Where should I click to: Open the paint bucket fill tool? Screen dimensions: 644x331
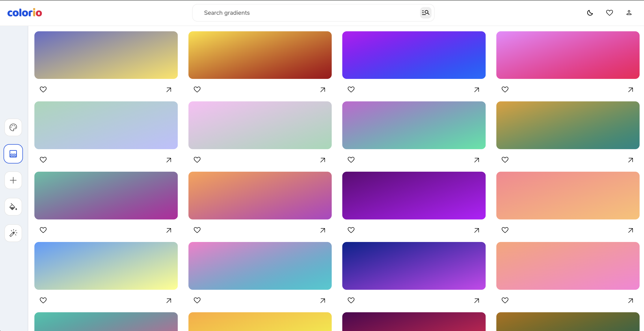point(13,207)
